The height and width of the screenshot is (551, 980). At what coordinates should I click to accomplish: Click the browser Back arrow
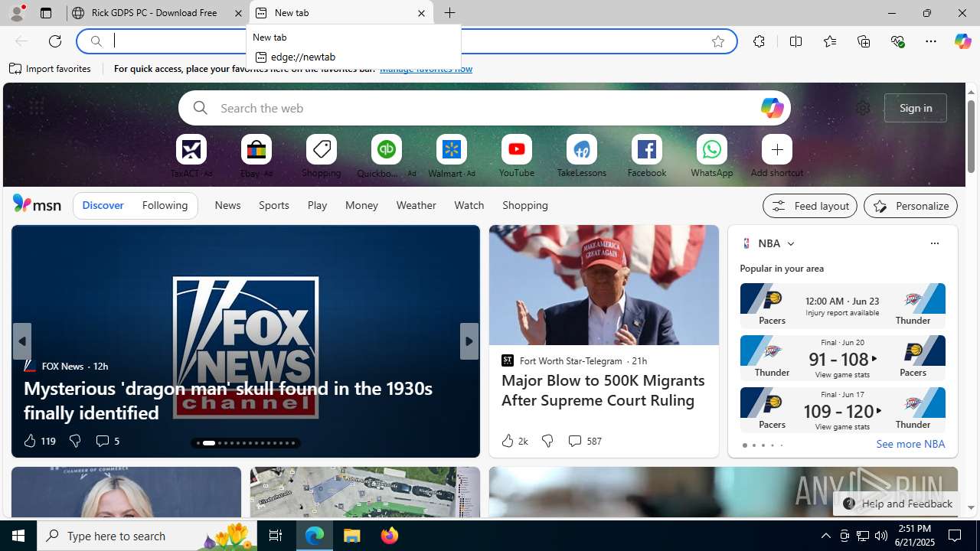tap(21, 41)
